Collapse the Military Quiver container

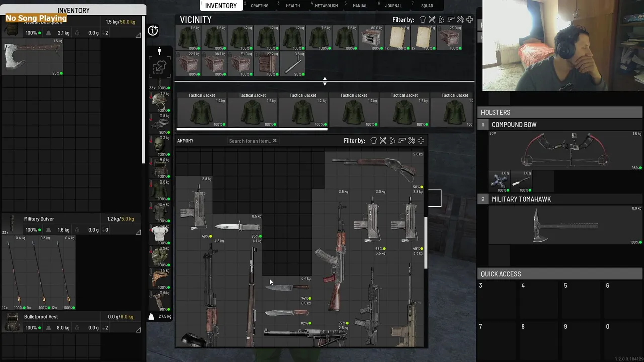[x=138, y=232]
